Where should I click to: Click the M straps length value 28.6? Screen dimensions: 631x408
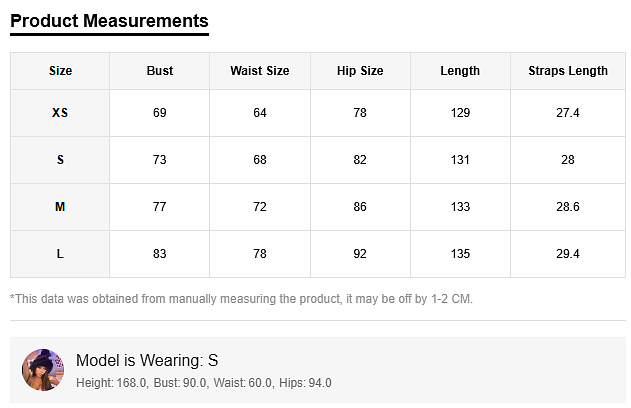pyautogui.click(x=568, y=207)
